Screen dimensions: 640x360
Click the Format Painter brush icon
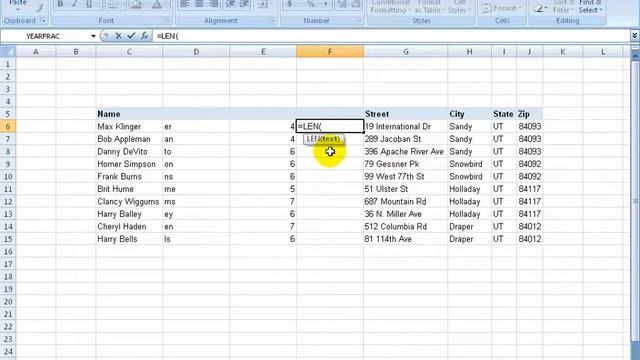point(40,7)
